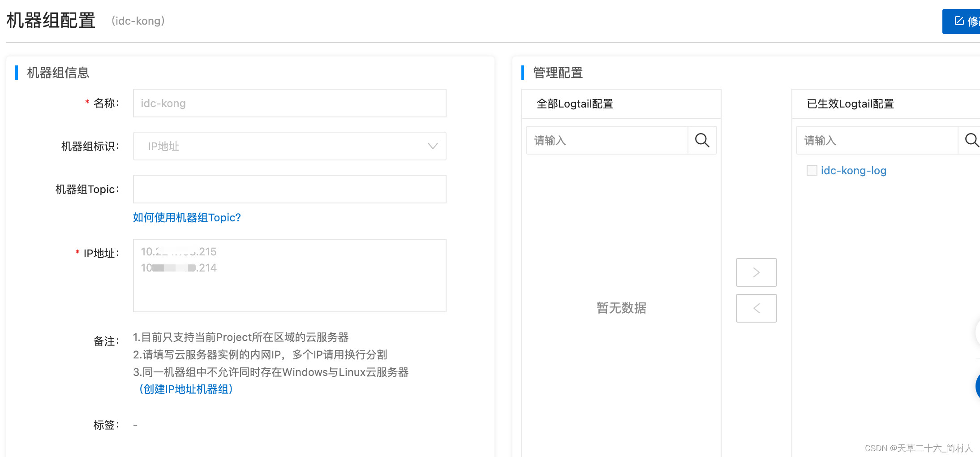Click the 标签 label

coord(106,425)
